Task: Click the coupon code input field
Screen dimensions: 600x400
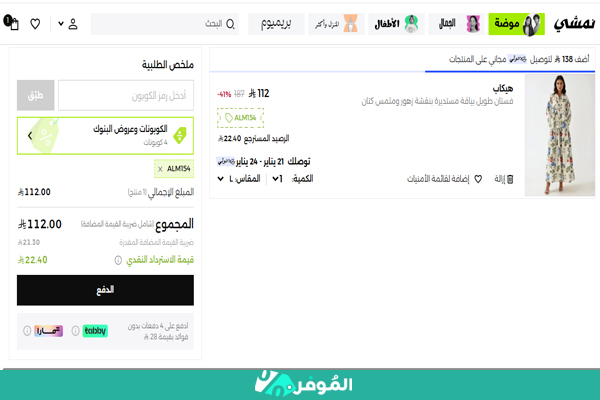Action: click(126, 95)
